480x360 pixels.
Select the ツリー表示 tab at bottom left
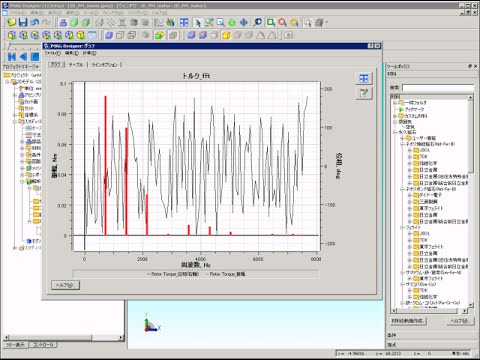(15, 345)
